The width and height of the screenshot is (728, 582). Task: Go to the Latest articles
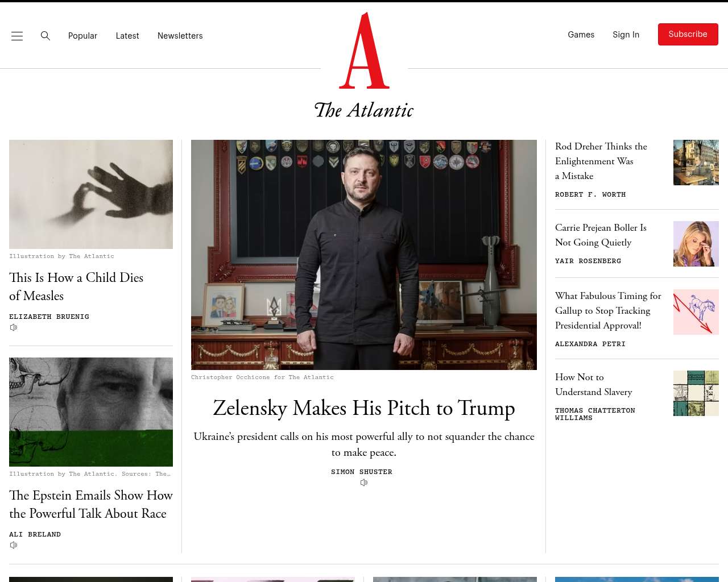pyautogui.click(x=127, y=36)
